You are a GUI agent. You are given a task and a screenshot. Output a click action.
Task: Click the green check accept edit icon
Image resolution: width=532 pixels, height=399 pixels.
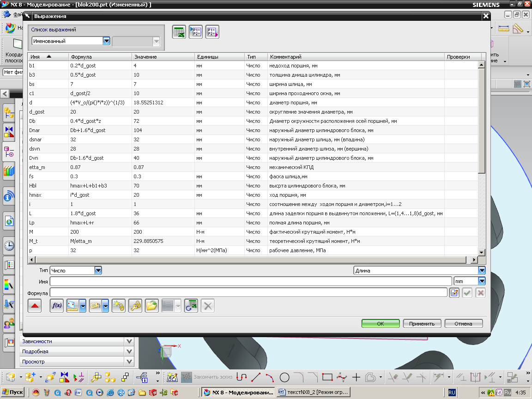[467, 293]
